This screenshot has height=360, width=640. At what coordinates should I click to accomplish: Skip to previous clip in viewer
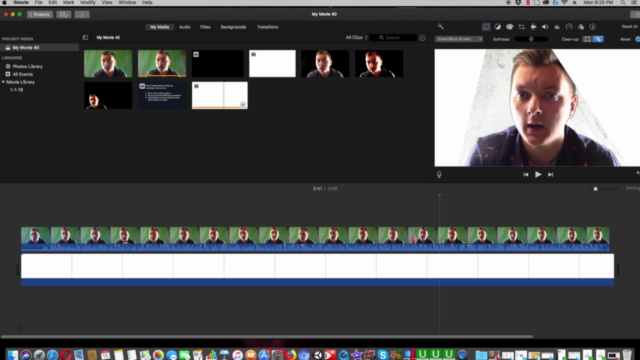(x=525, y=175)
